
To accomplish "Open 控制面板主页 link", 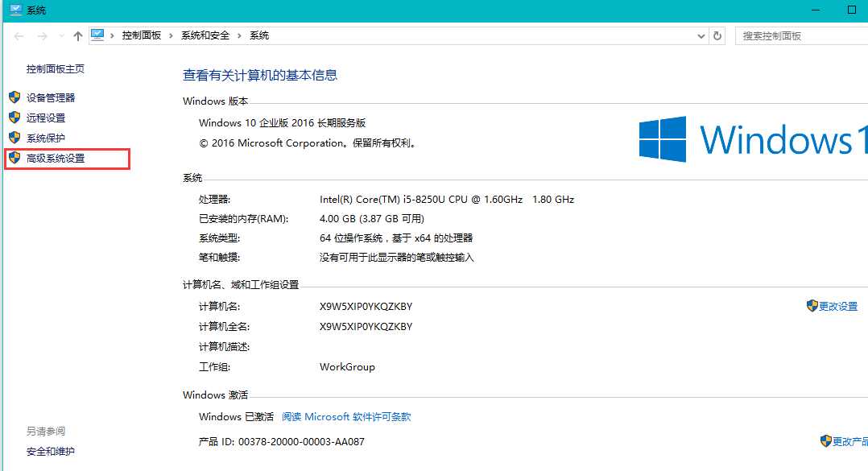I will pyautogui.click(x=56, y=68).
